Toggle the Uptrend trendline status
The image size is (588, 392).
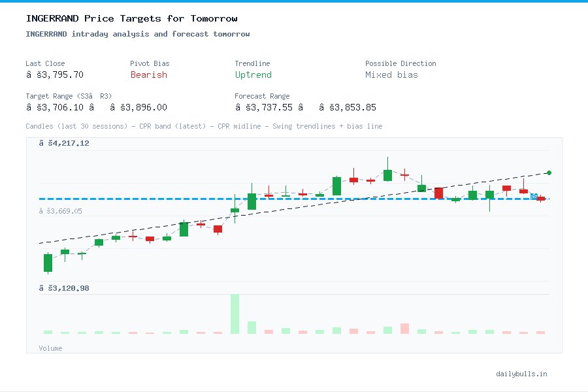[253, 75]
